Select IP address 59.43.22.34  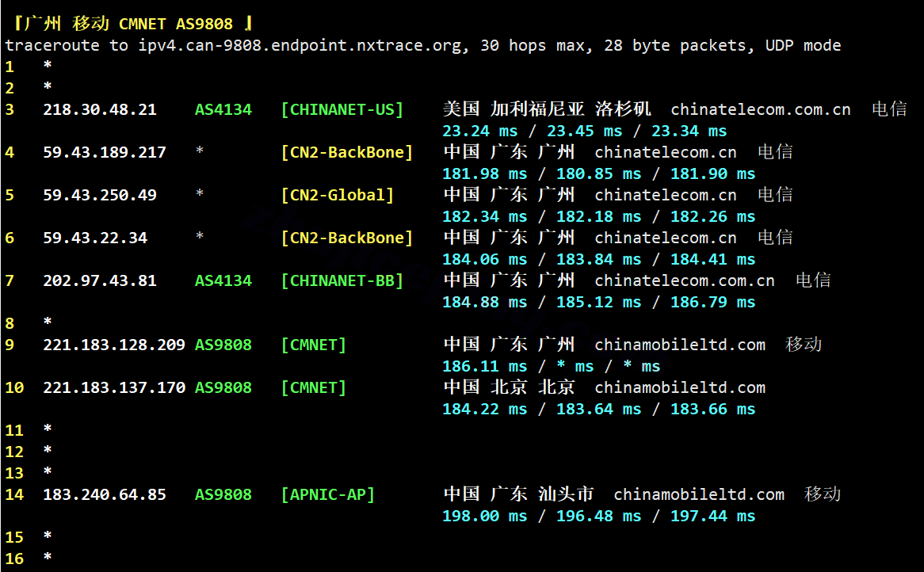tap(95, 238)
